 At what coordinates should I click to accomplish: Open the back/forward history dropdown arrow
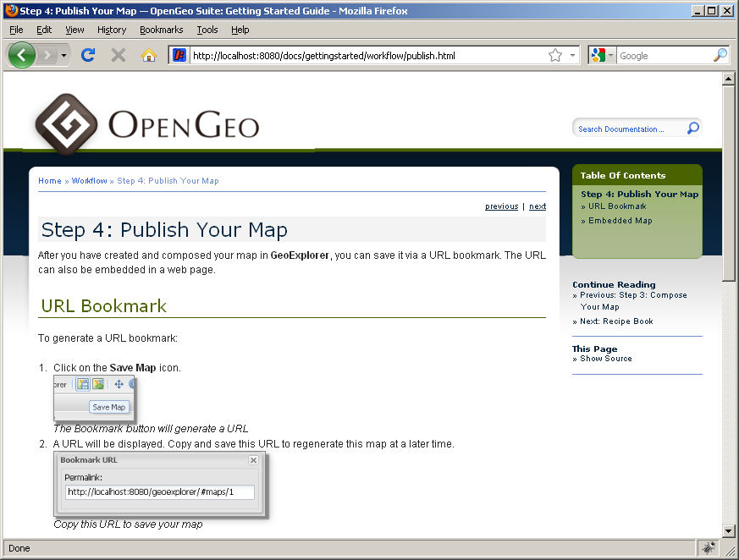tap(63, 55)
